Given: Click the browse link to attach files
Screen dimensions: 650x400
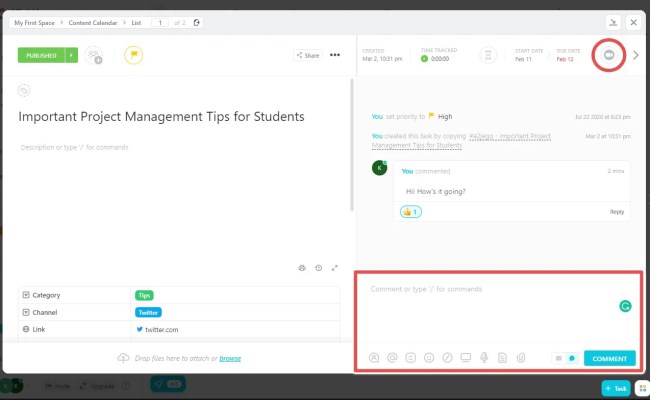Looking at the screenshot, I should (x=230, y=358).
